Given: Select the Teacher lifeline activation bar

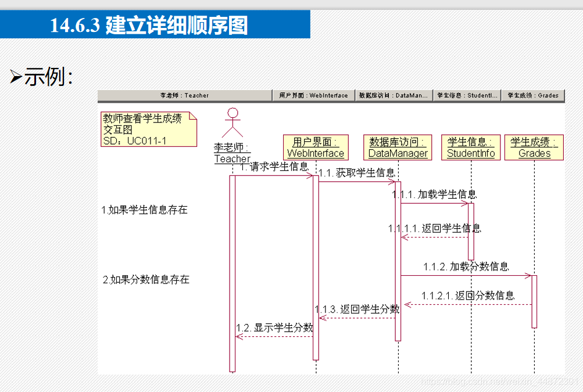Looking at the screenshot, I should click(x=233, y=274).
